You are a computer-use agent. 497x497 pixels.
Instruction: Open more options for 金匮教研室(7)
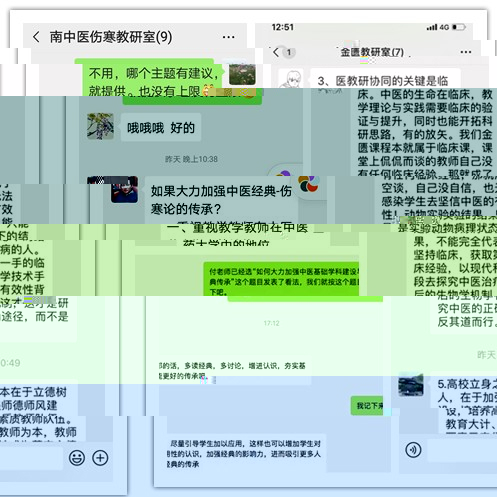pos(466,52)
